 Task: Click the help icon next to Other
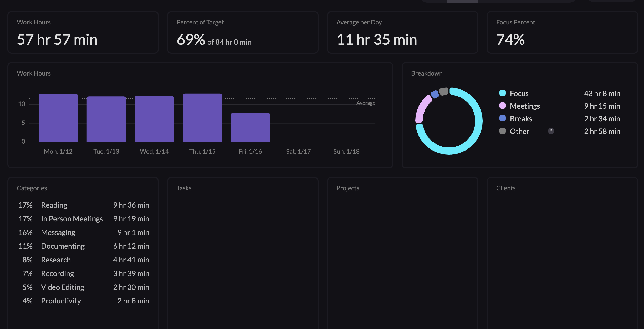click(551, 131)
